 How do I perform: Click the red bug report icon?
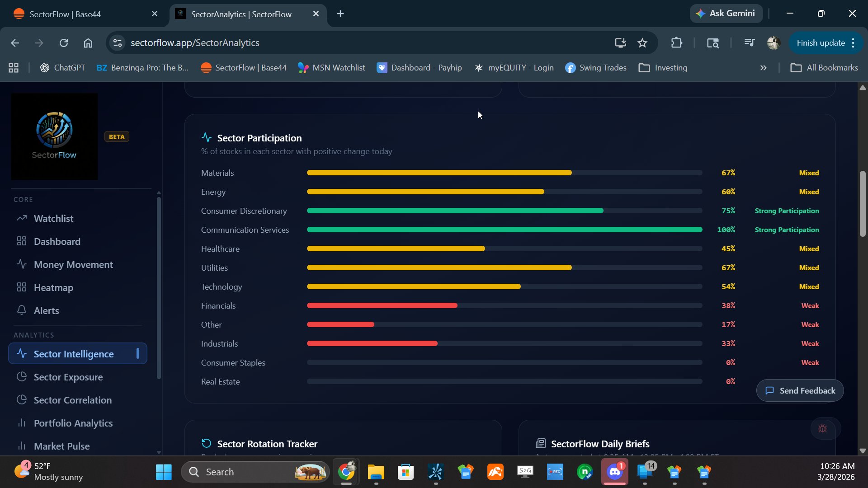click(823, 428)
